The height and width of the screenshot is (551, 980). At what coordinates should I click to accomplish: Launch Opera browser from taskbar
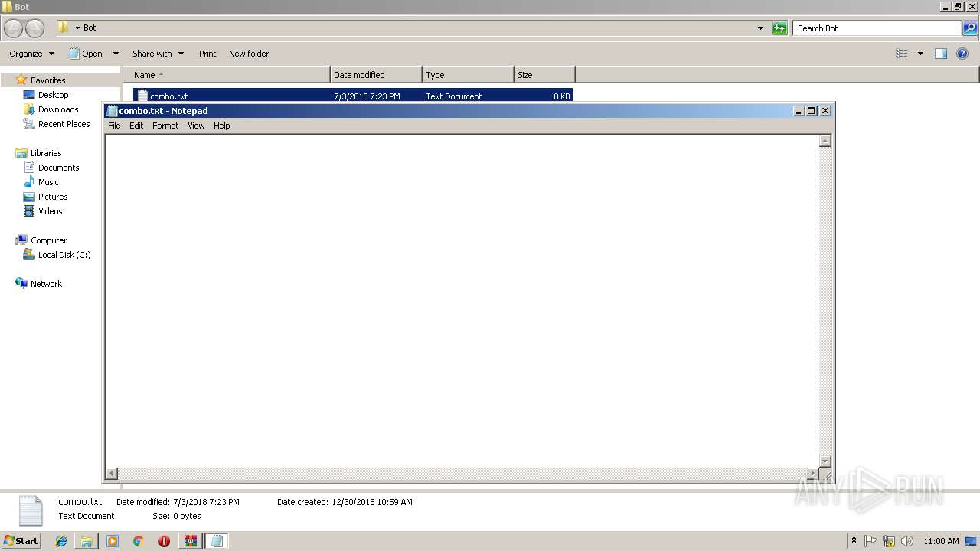(x=164, y=541)
